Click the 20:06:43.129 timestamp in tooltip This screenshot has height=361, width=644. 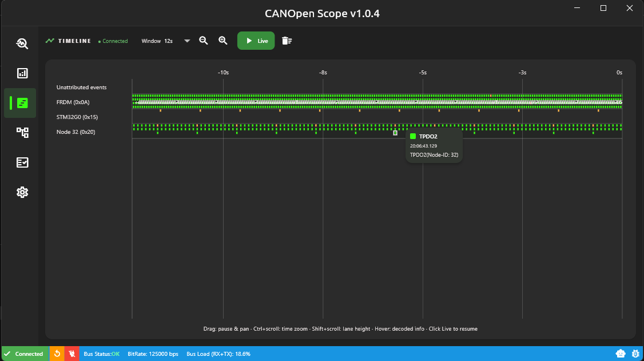tap(423, 146)
